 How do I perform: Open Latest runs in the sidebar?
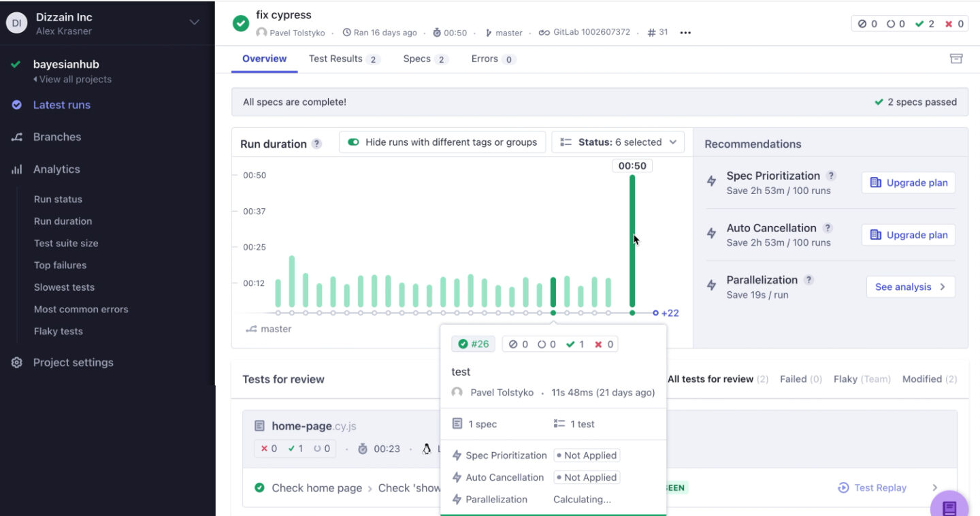click(62, 105)
